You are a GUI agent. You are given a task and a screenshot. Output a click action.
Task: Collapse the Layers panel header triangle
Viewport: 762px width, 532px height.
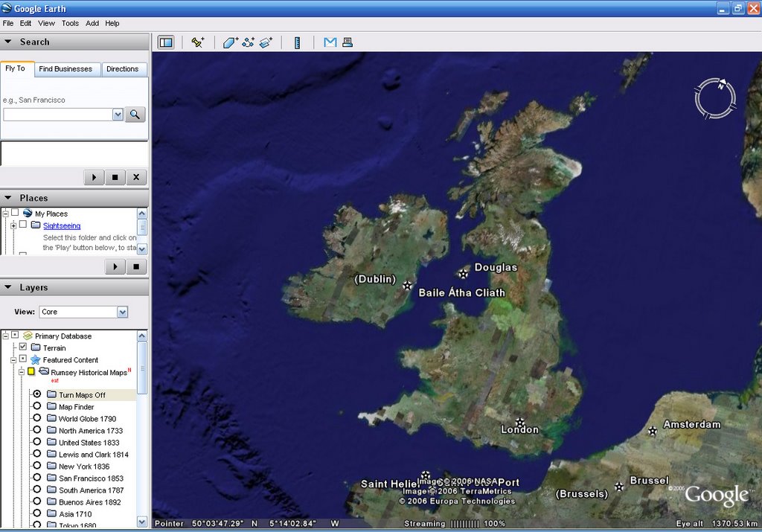pos(8,287)
